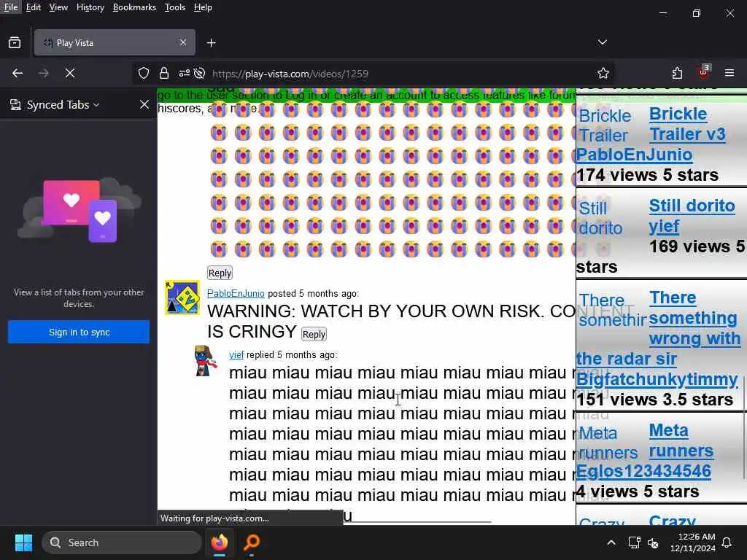Open the notifications bell icon

(x=727, y=542)
